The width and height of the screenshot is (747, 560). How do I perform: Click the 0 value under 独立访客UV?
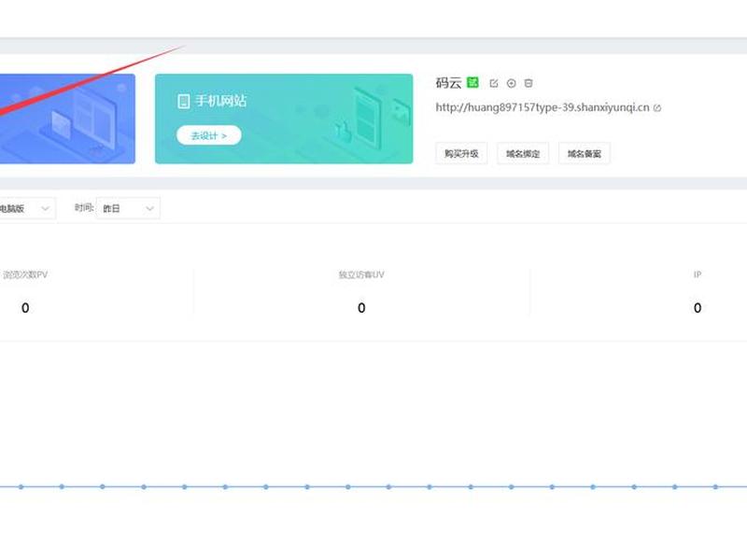click(x=361, y=308)
